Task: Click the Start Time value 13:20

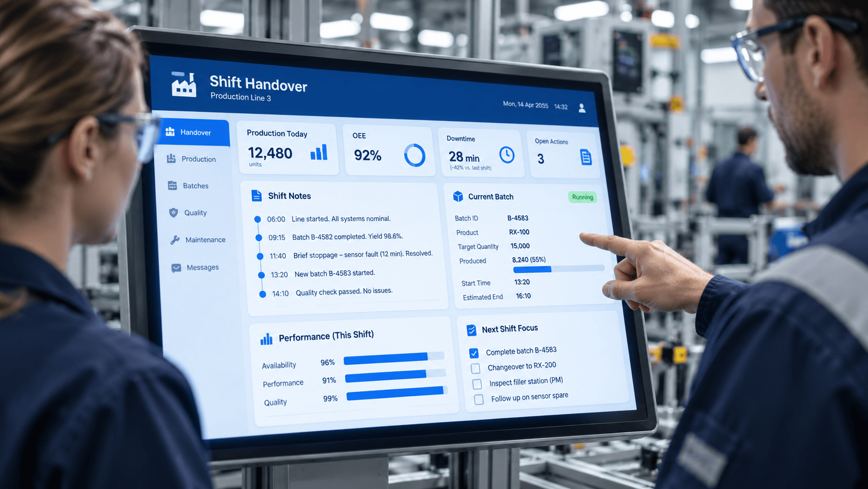Action: pyautogui.click(x=522, y=282)
